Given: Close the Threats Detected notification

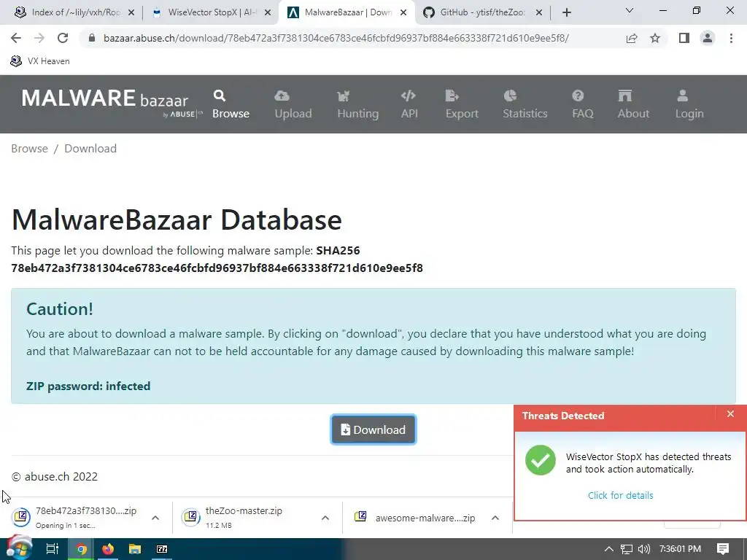Looking at the screenshot, I should pyautogui.click(x=730, y=414).
